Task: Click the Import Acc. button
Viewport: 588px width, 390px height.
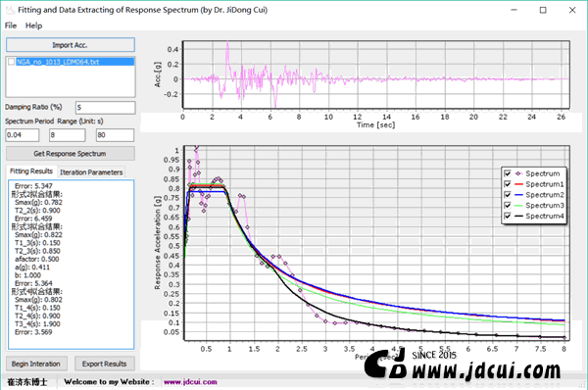Action: tap(71, 45)
